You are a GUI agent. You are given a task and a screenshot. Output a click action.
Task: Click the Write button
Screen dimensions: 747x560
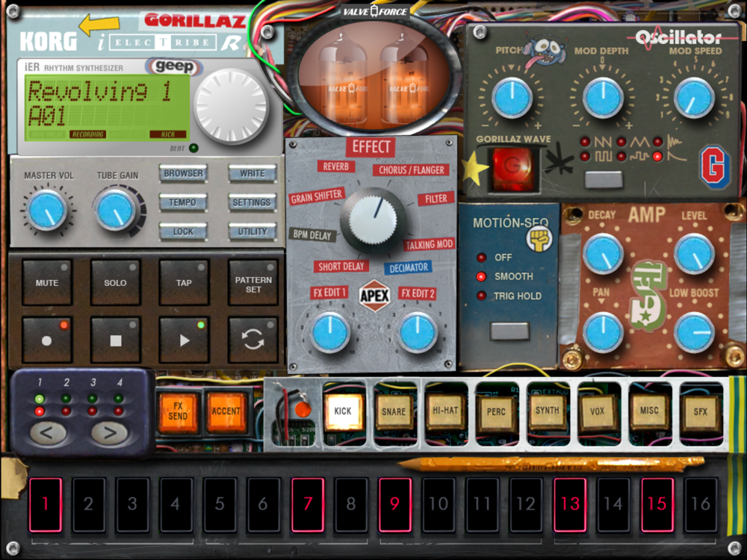point(252,173)
